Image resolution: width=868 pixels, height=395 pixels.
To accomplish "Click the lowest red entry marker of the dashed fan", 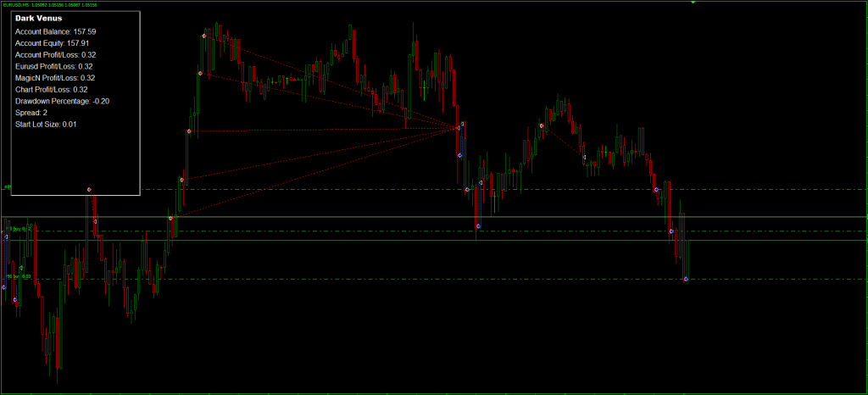I will (170, 219).
